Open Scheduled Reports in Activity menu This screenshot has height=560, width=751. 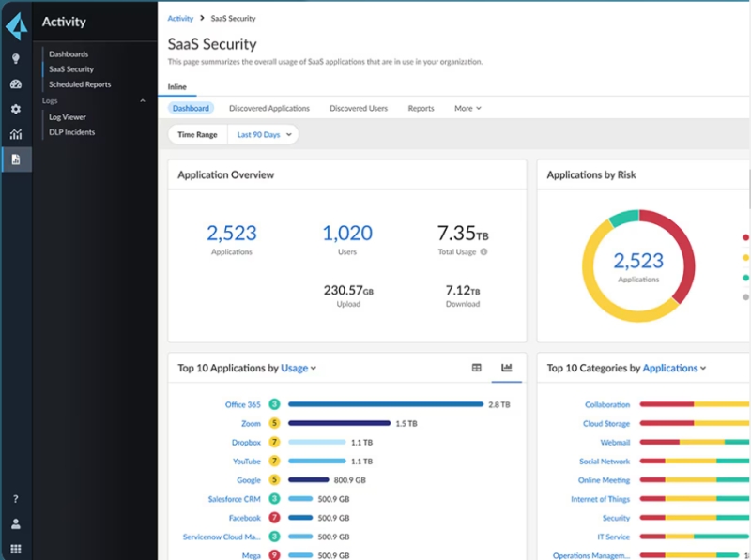point(80,84)
